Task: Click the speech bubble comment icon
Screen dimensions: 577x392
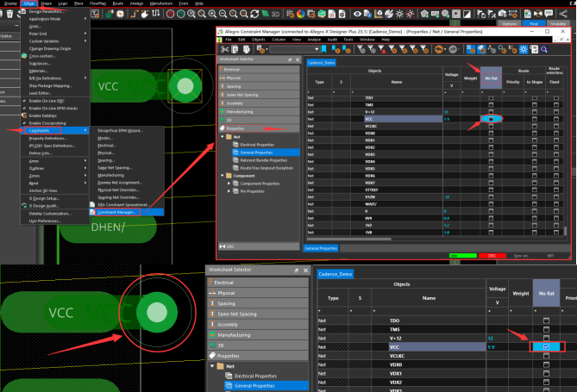Action: [x=549, y=14]
